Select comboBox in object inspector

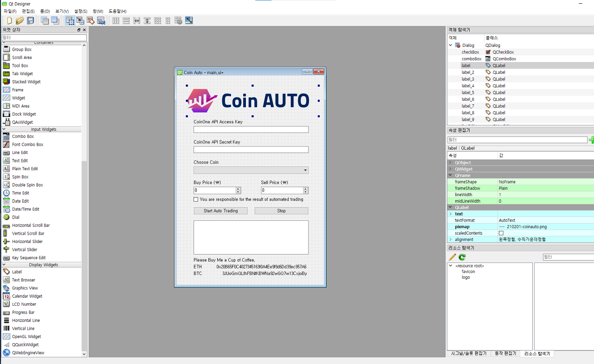pos(471,59)
